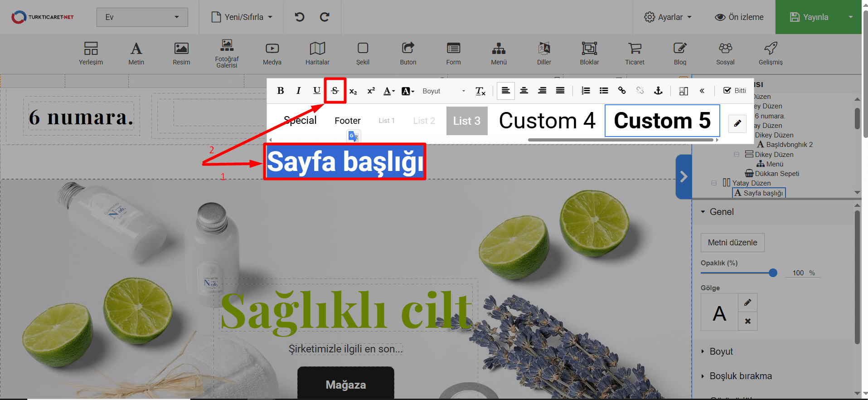The height and width of the screenshot is (400, 868).
Task: Align text right
Action: pos(542,91)
